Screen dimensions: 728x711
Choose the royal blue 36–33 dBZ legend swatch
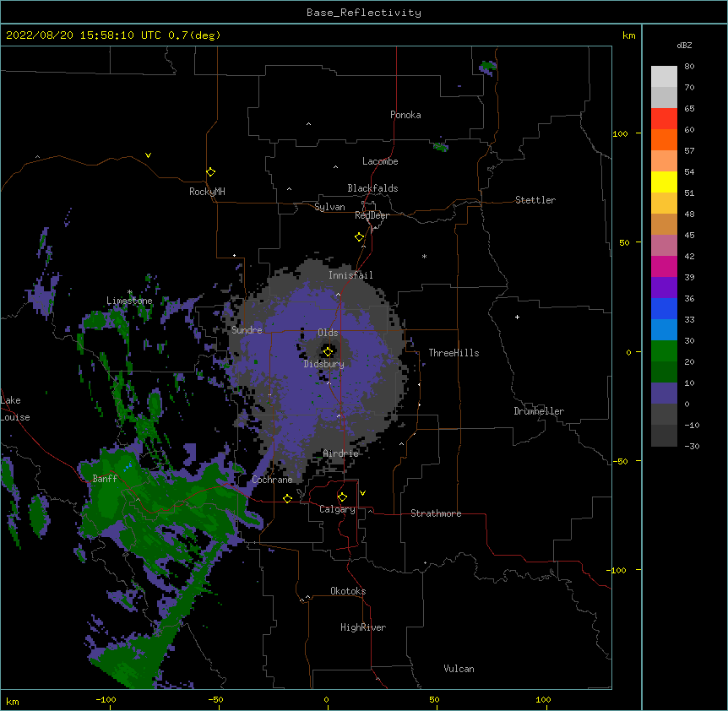point(664,308)
